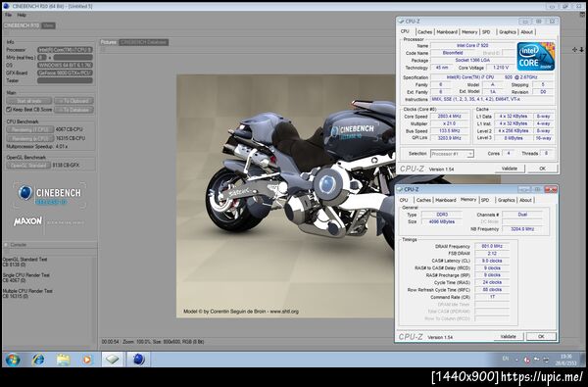588x387 pixels.
Task: Open Caches tab in upper CPU-Z window
Action: tap(425, 32)
